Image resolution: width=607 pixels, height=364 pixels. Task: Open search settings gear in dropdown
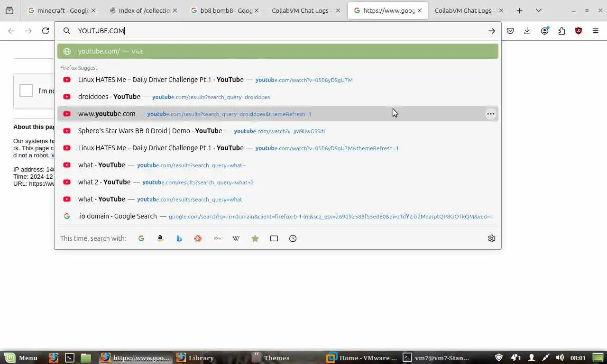tap(492, 238)
